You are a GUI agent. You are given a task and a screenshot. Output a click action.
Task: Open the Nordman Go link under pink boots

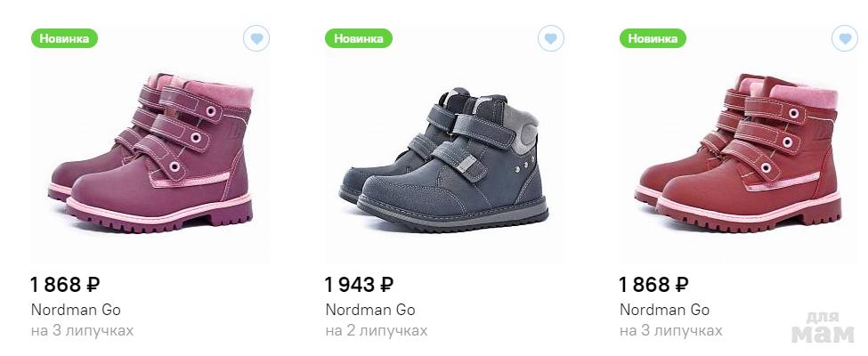click(76, 310)
